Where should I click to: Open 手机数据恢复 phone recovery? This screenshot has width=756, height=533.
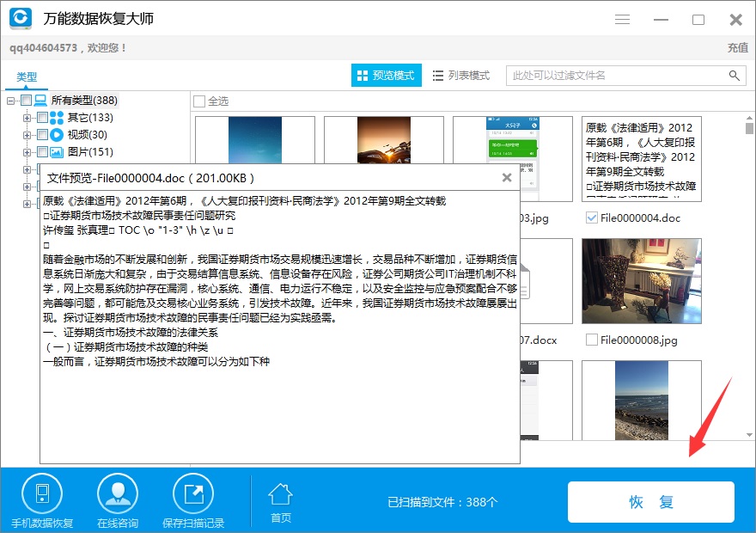click(x=42, y=501)
